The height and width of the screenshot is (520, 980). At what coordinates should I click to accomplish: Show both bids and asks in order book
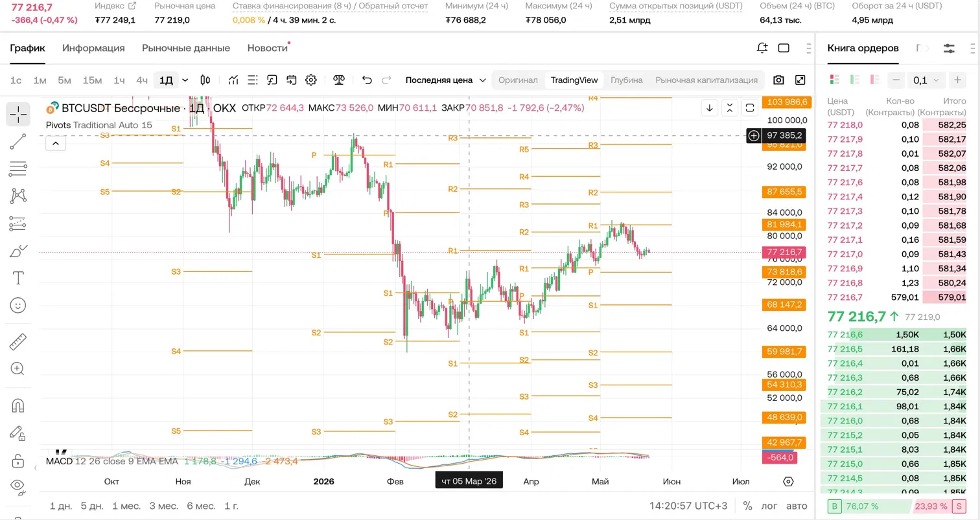pos(835,80)
